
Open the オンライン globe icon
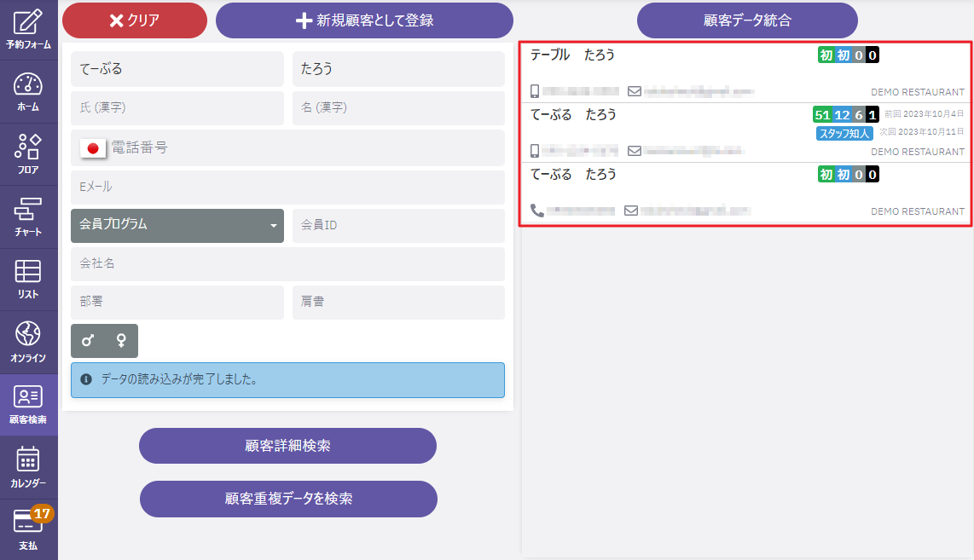coord(28,342)
